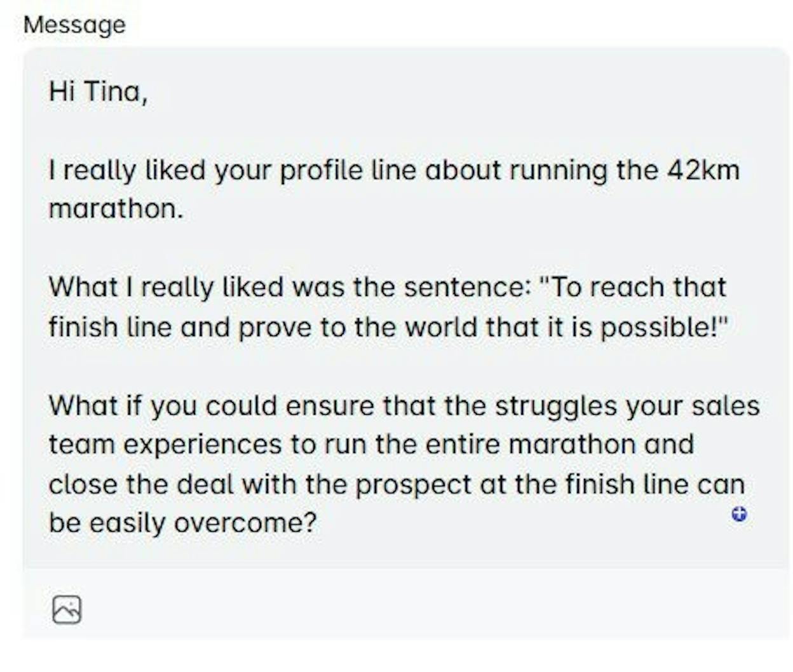Click the word 'marathon.' on second line
793x672 pixels.
[116, 209]
